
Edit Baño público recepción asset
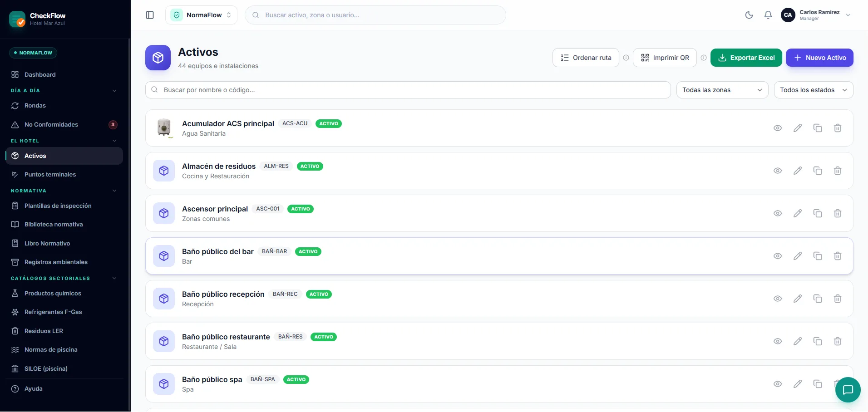(798, 299)
